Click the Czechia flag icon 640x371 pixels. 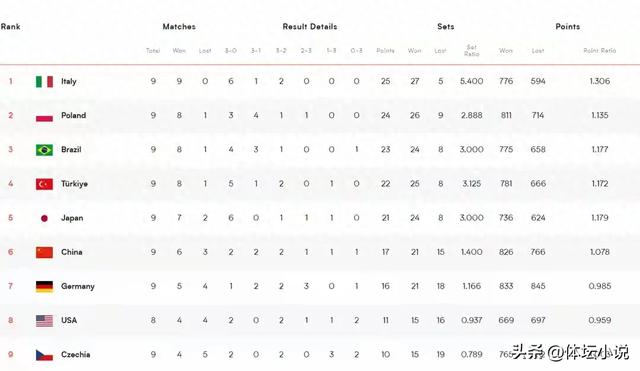pos(44,355)
